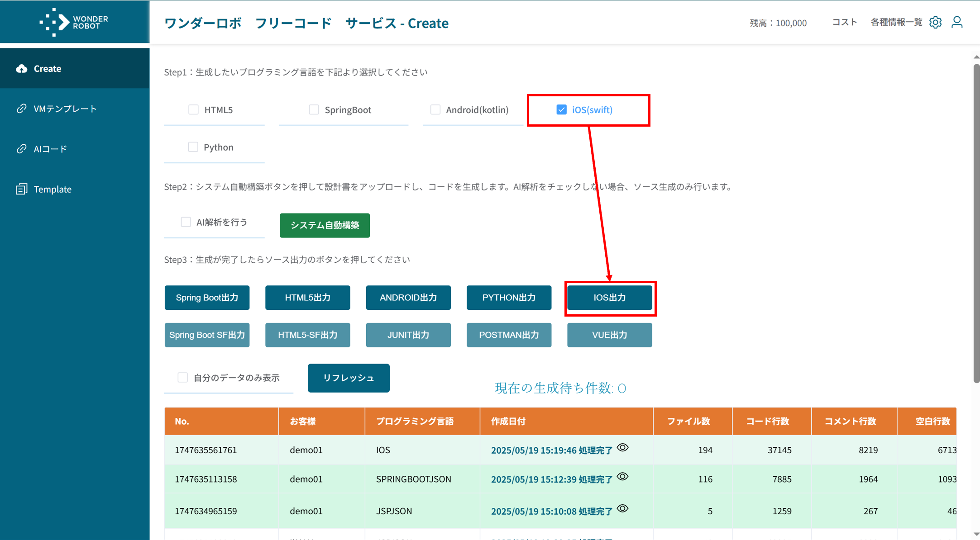Click the page title ワンダーロボ フリーコード サービス
Screen dimensions: 980x540
pos(306,23)
